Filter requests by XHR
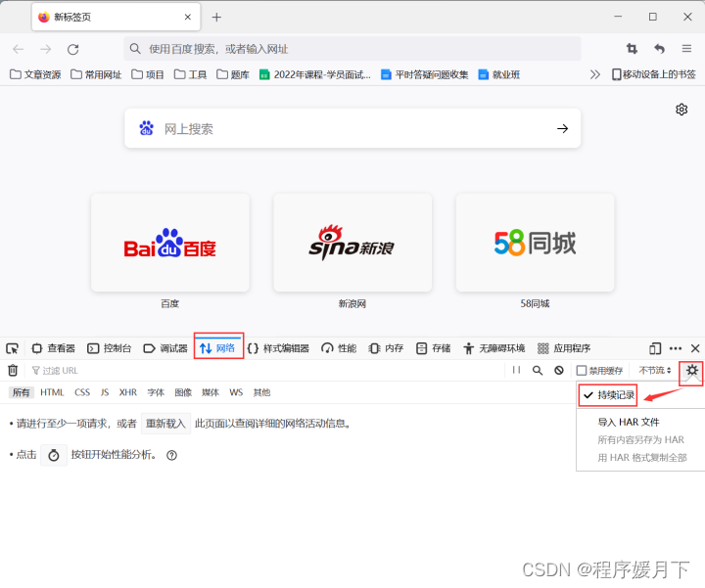The image size is (705, 588). click(x=128, y=392)
